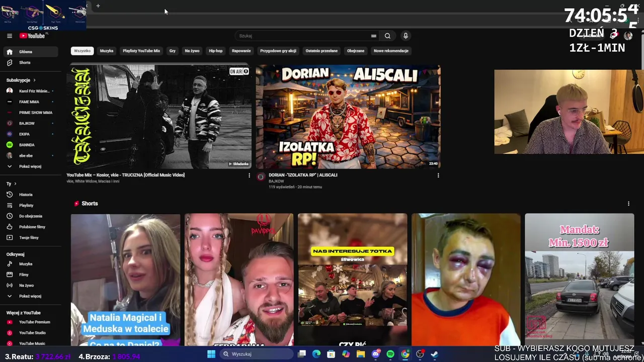This screenshot has height=362, width=644.
Task: Go to the YouTube logo home link
Action: (32, 36)
